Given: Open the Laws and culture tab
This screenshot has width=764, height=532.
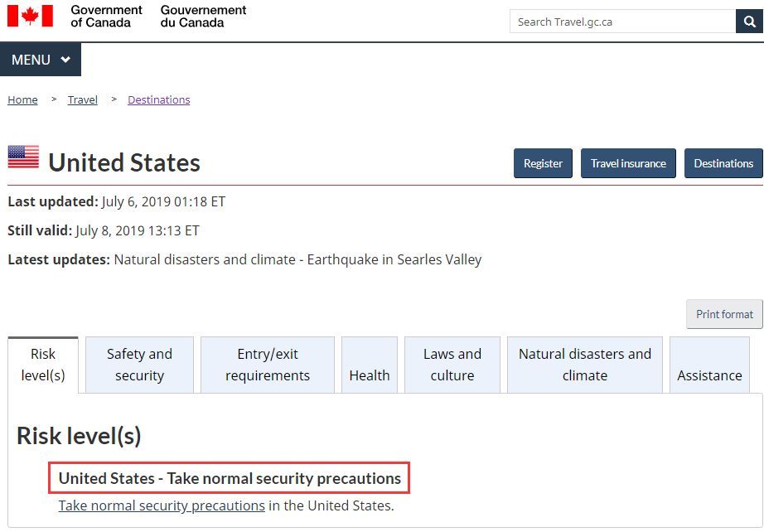Looking at the screenshot, I should [452, 365].
